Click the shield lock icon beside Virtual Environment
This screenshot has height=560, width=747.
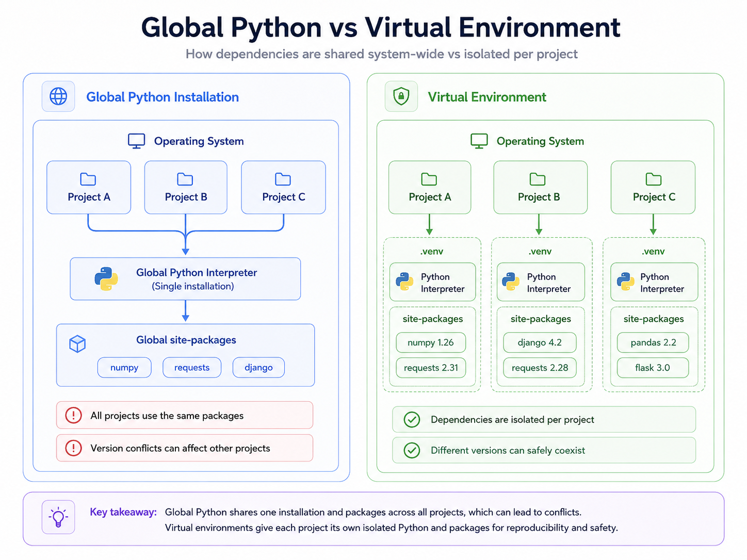point(401,96)
